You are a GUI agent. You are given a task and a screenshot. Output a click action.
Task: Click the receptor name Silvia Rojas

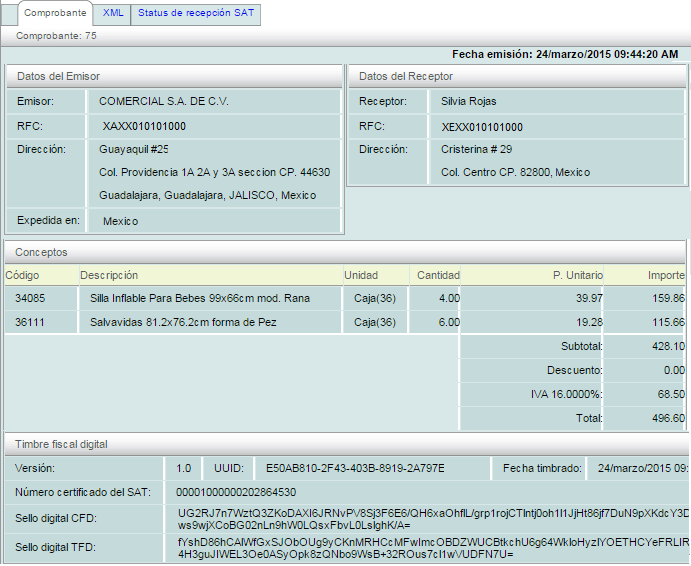[x=469, y=101]
